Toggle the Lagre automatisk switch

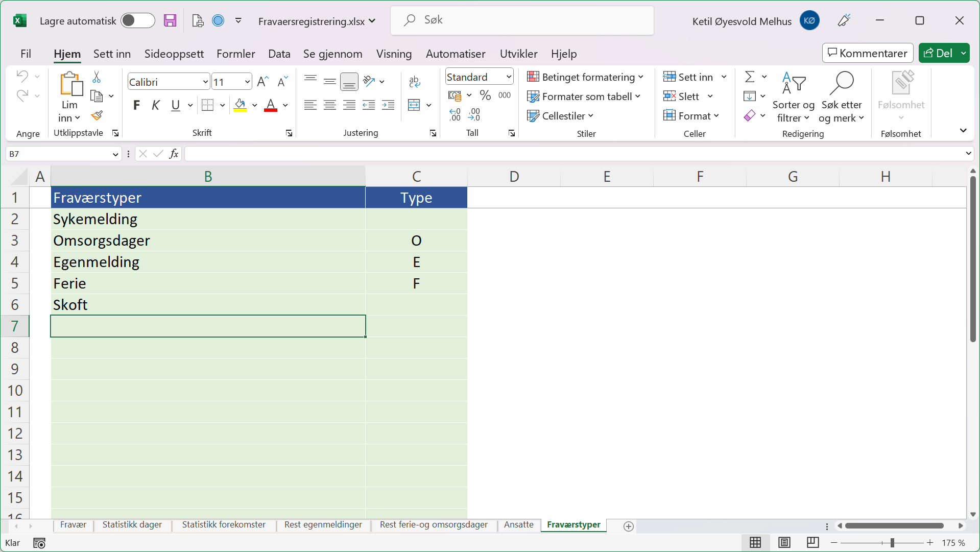[138, 20]
